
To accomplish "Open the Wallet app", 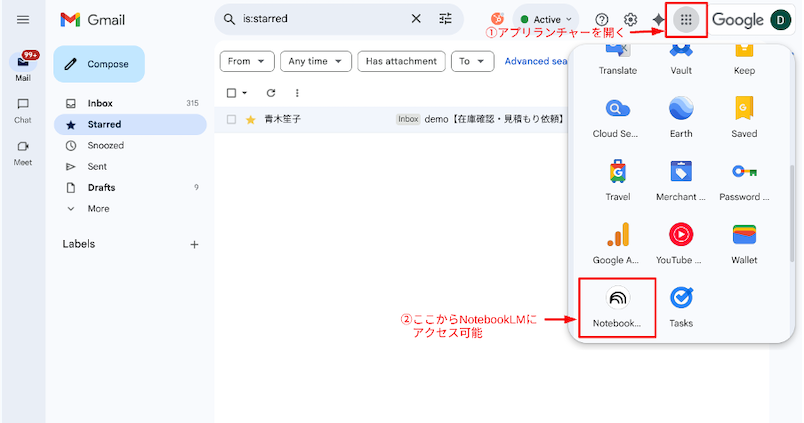I will [x=744, y=244].
